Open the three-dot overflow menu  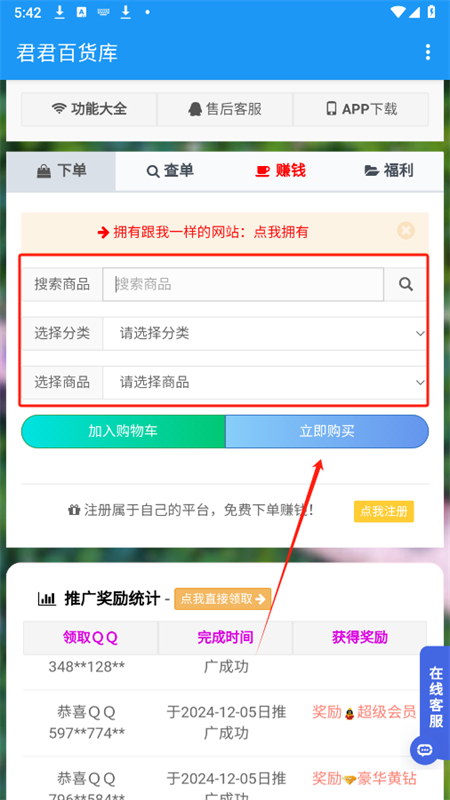[428, 52]
